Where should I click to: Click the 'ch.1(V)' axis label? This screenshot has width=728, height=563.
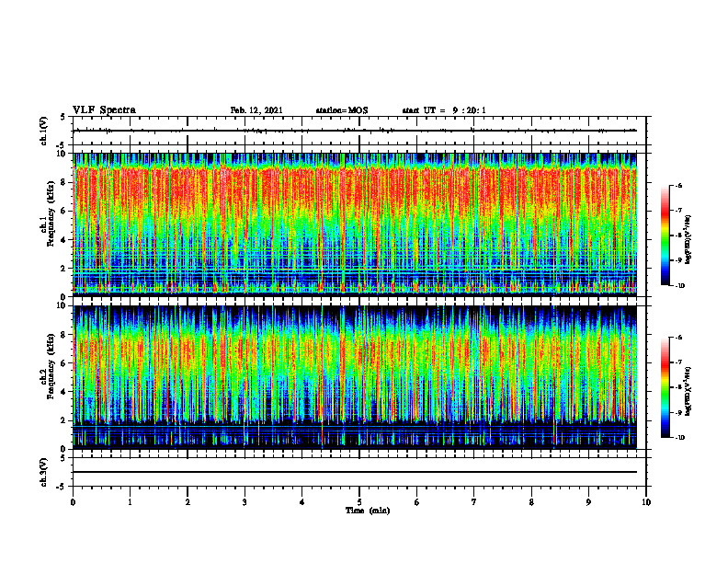pyautogui.click(x=43, y=131)
